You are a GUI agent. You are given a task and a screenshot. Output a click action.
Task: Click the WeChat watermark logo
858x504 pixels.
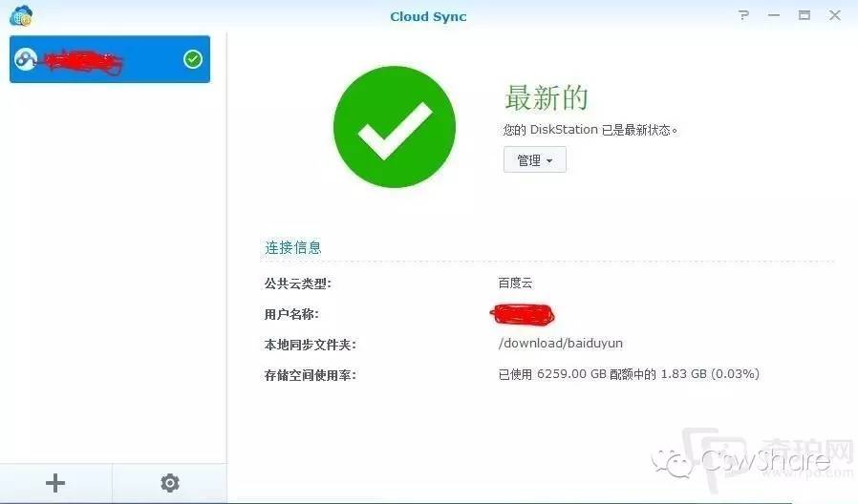click(x=673, y=463)
